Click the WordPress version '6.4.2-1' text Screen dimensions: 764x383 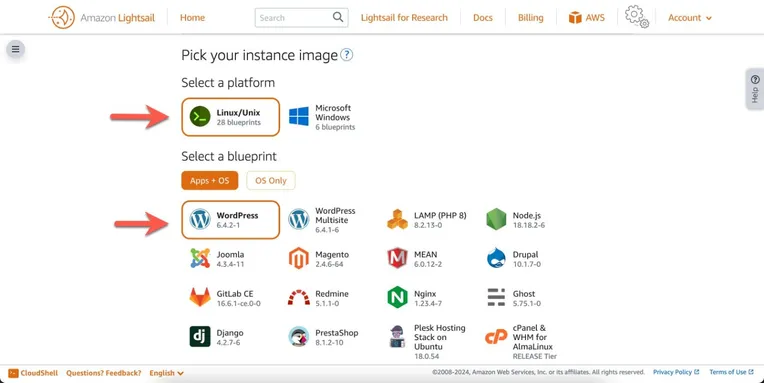click(x=228, y=225)
